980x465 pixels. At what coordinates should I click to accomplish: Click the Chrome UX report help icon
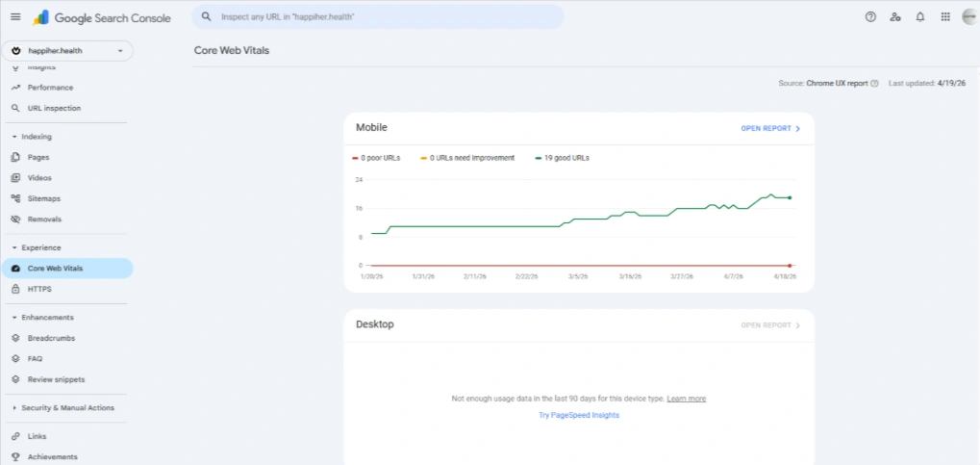[x=874, y=84]
